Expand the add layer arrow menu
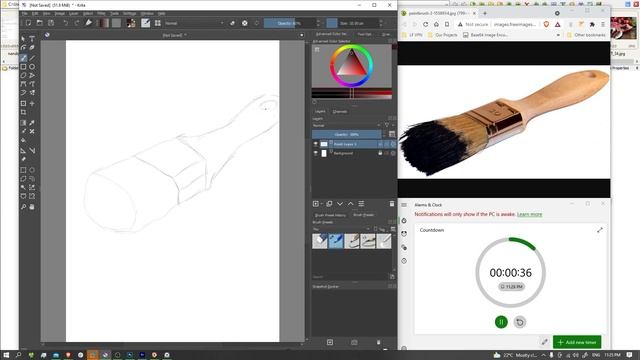Image resolution: width=640 pixels, height=360 pixels. [x=322, y=204]
